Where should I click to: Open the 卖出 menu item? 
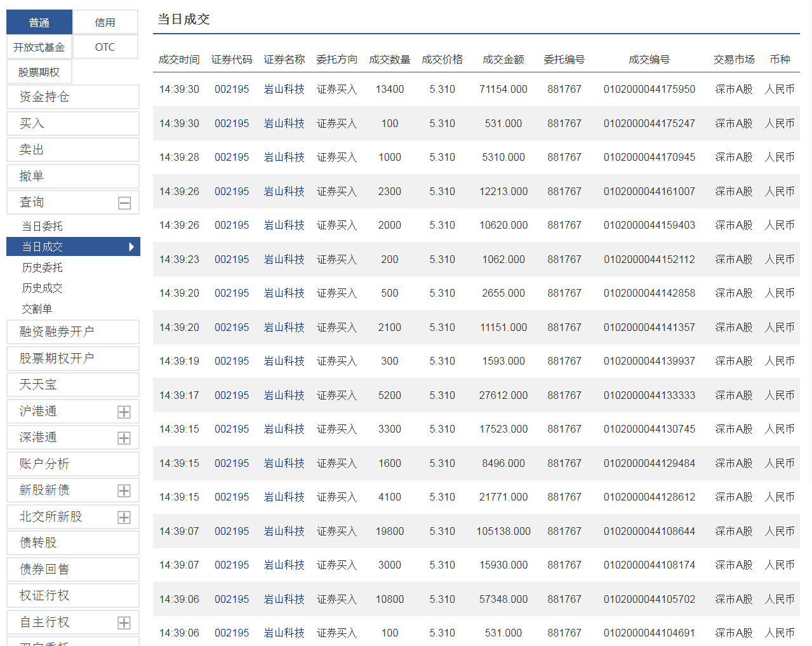(x=73, y=149)
